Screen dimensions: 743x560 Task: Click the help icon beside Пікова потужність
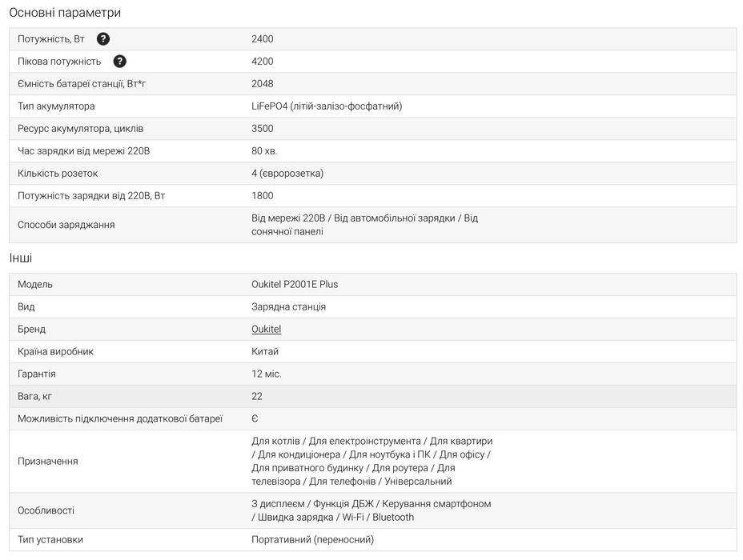tap(120, 62)
